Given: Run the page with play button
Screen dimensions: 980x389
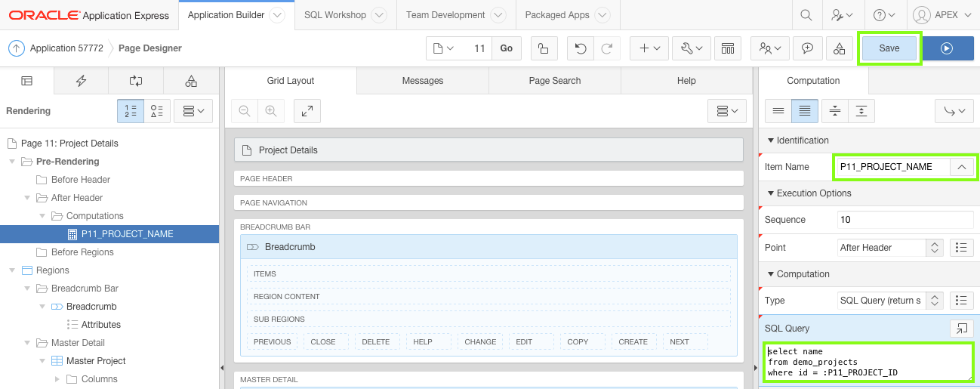Looking at the screenshot, I should [947, 48].
